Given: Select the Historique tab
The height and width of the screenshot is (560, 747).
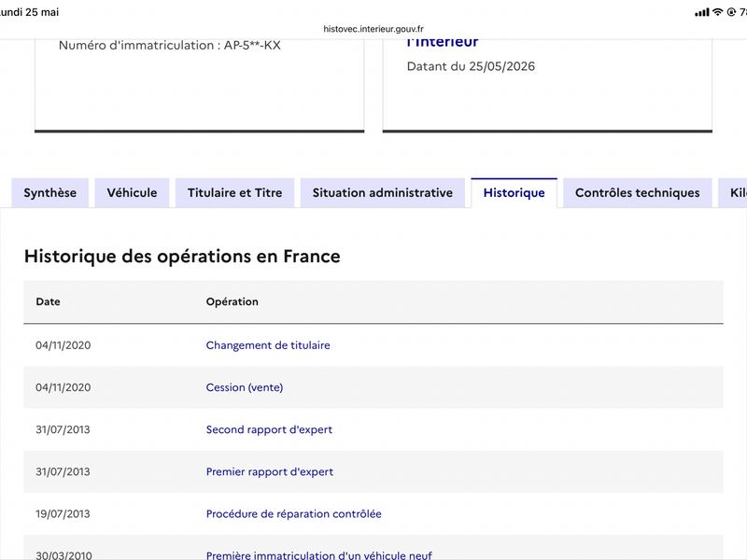Looking at the screenshot, I should (514, 193).
